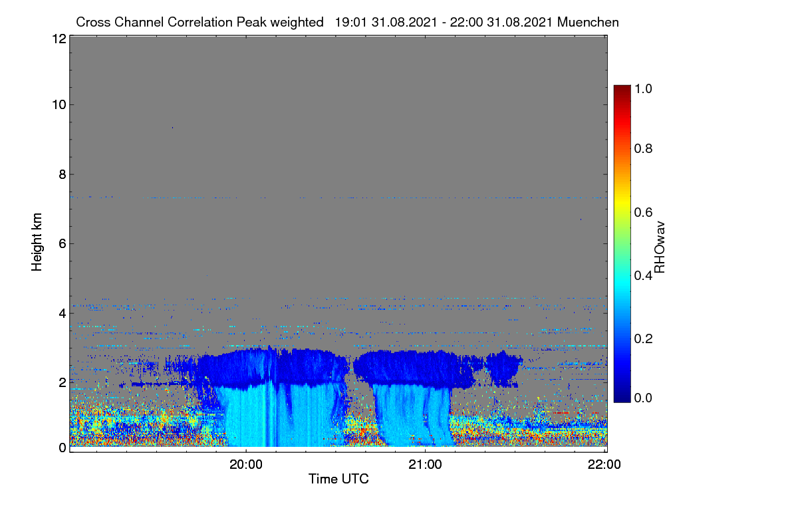Click the 10 km height axis label
The width and height of the screenshot is (798, 532).
[x=59, y=104]
